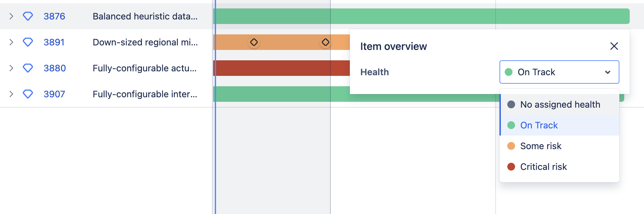Open issue 3876 via its link
644x214 pixels.
pyautogui.click(x=54, y=16)
